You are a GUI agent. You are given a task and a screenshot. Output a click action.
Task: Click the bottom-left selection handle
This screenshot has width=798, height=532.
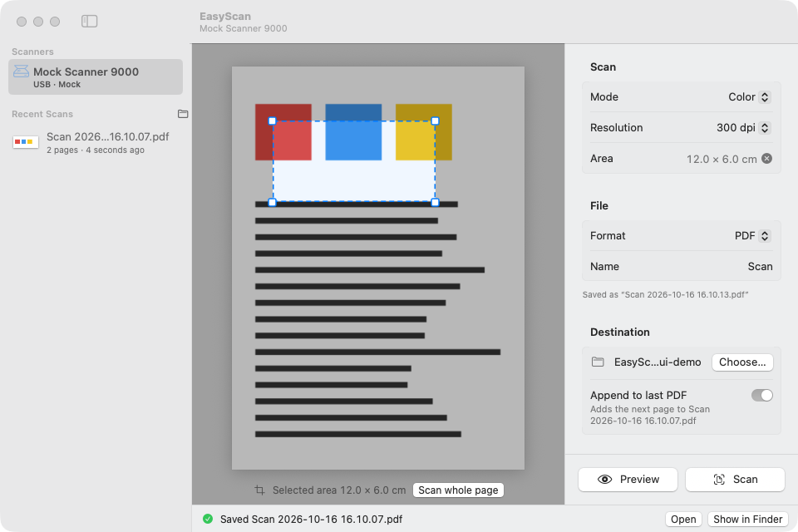[273, 203]
